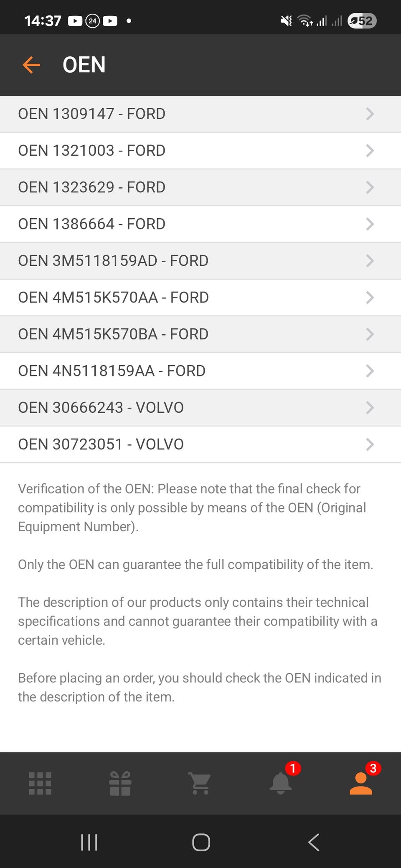Screen dimensions: 401x868
Task: Open the shopping cart
Action: 200,783
